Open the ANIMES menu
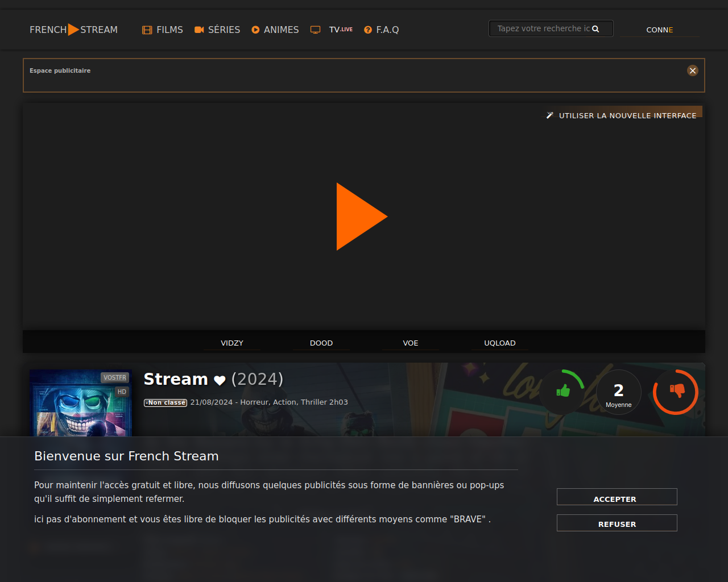Viewport: 728px width, 582px height. click(275, 30)
